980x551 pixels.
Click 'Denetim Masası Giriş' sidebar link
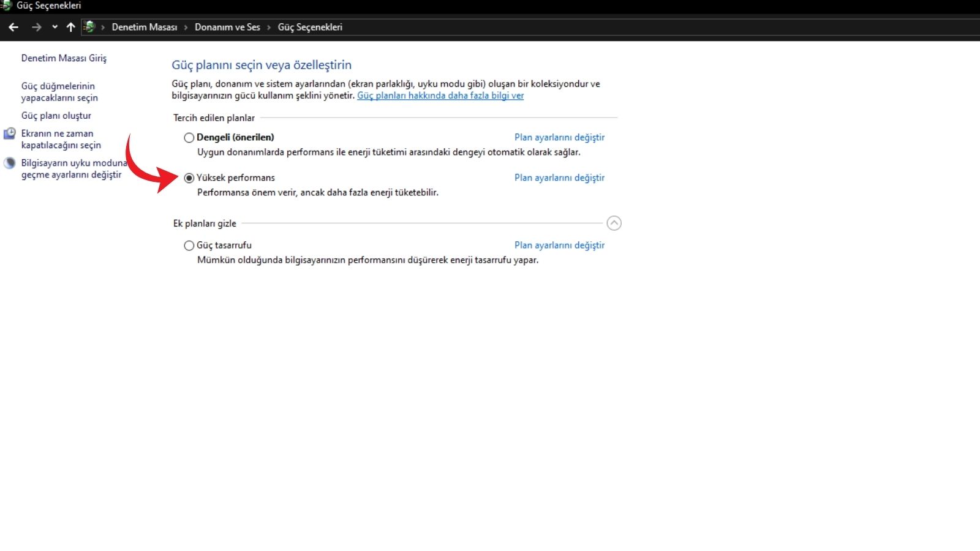(x=64, y=58)
